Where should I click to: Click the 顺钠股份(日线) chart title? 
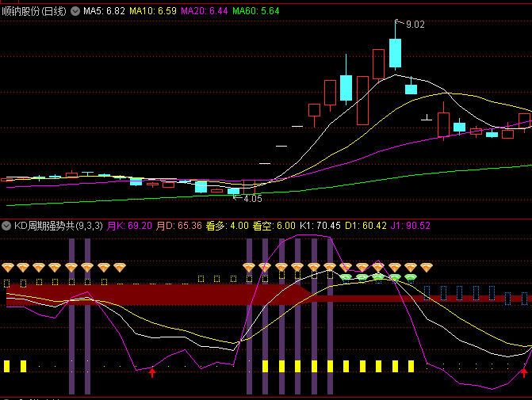coord(34,11)
